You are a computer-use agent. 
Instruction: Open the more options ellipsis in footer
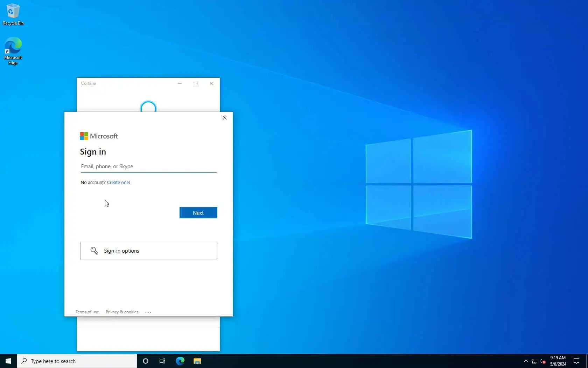click(x=148, y=312)
